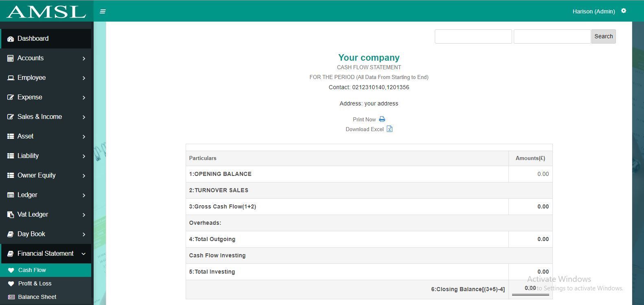
Task: Click the Day Book icon
Action: [11, 234]
